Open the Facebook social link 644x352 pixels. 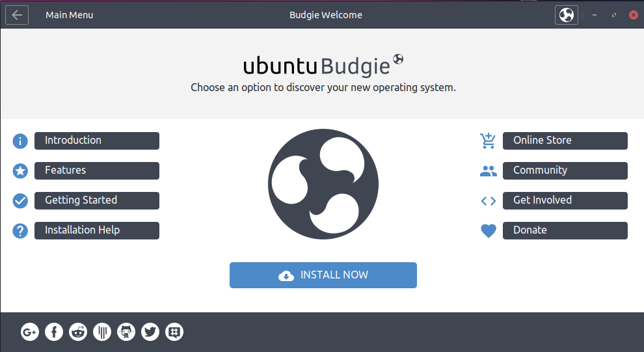click(54, 332)
